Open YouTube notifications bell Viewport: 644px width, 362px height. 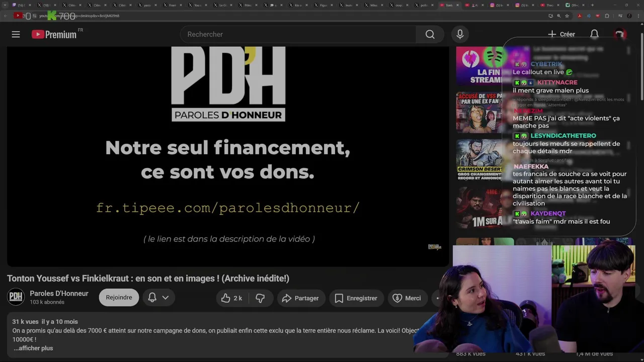click(x=594, y=34)
